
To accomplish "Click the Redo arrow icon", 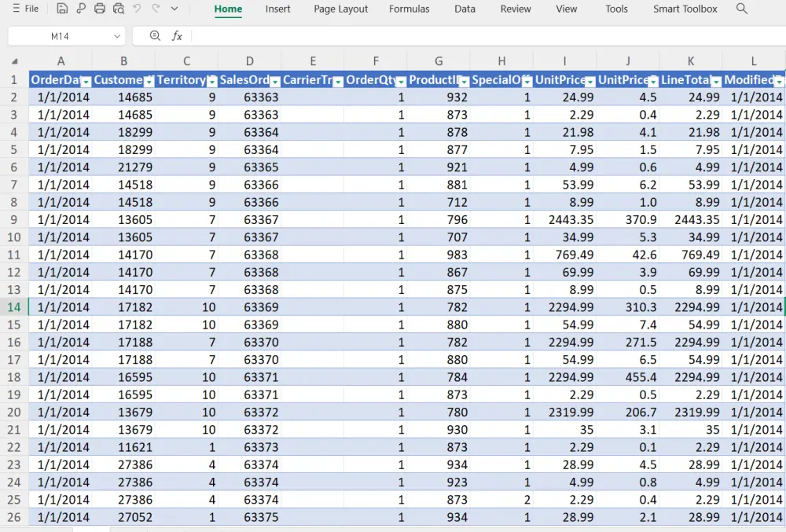I will tap(156, 8).
